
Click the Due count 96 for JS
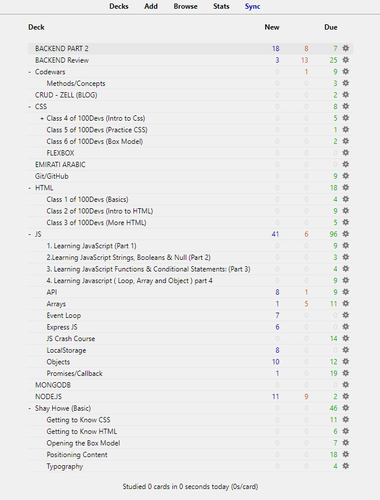pos(333,234)
